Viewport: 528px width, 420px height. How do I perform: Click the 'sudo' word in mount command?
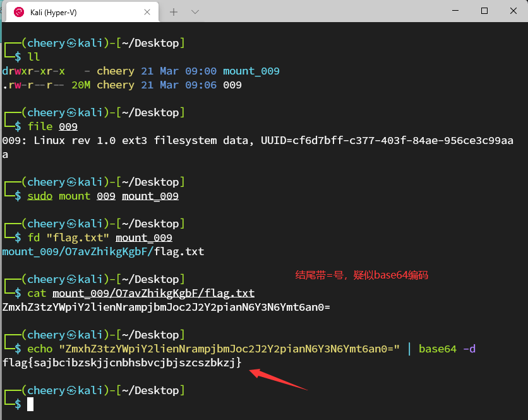click(40, 196)
